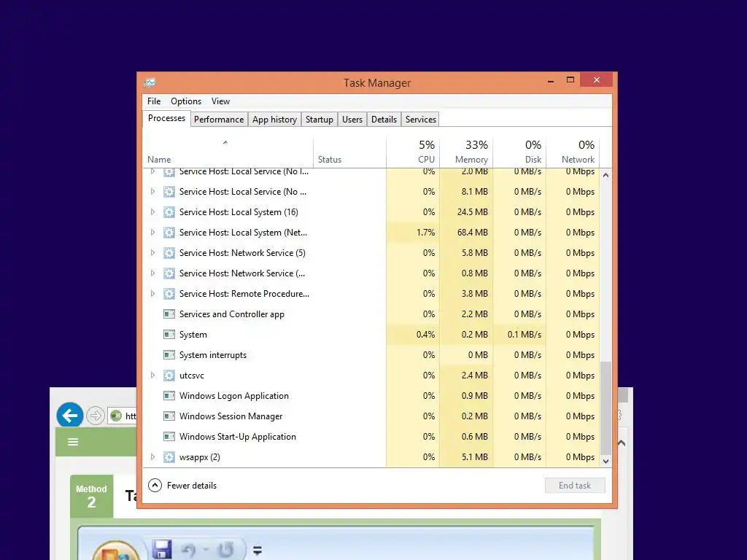
Task: Expand Service Host: Remote Procedure...
Action: tap(152, 294)
